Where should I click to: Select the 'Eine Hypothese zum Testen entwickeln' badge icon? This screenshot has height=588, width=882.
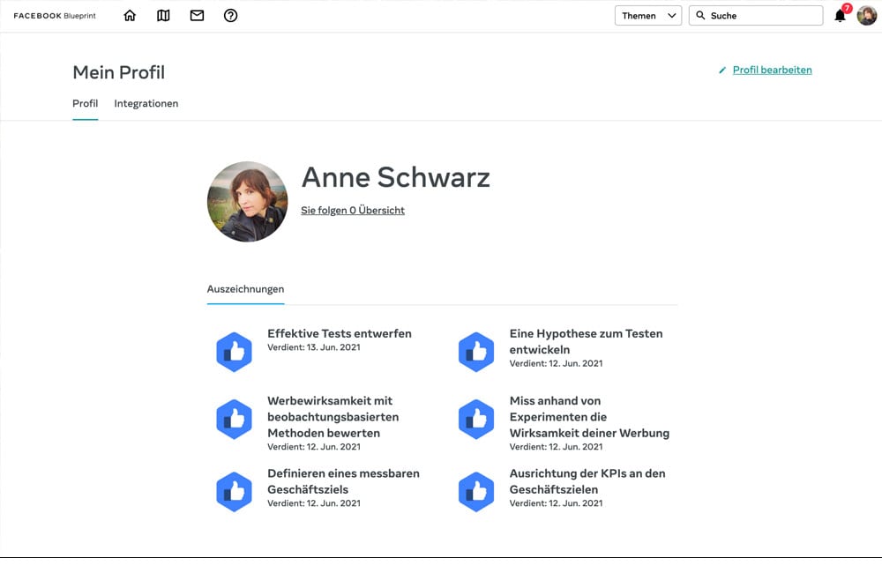point(476,351)
